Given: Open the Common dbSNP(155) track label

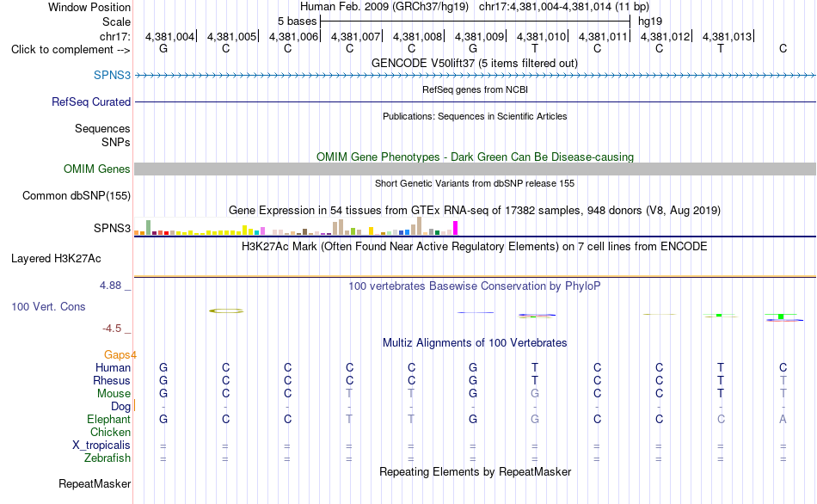Looking at the screenshot, I should pyautogui.click(x=77, y=195).
